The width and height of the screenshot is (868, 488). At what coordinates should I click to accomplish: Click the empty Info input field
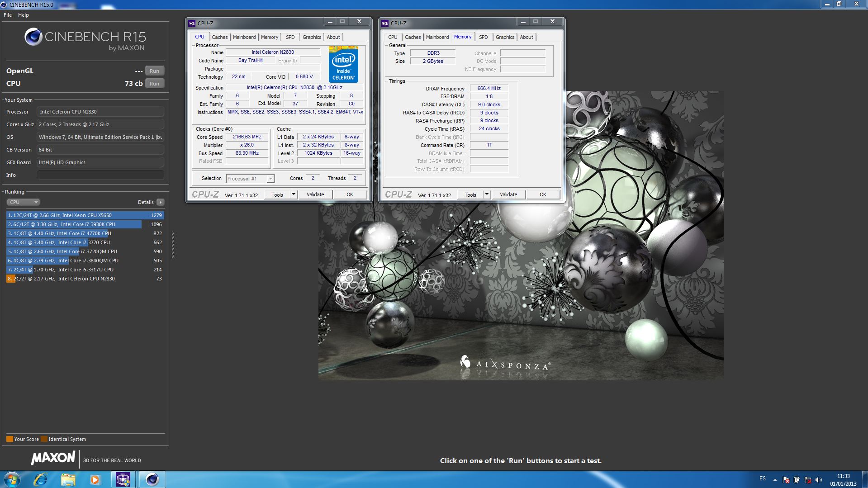100,175
